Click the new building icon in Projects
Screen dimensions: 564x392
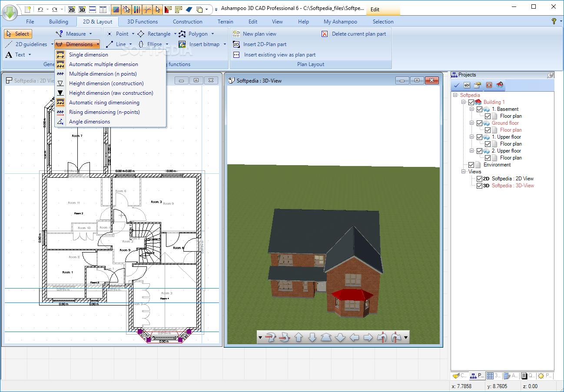[500, 85]
